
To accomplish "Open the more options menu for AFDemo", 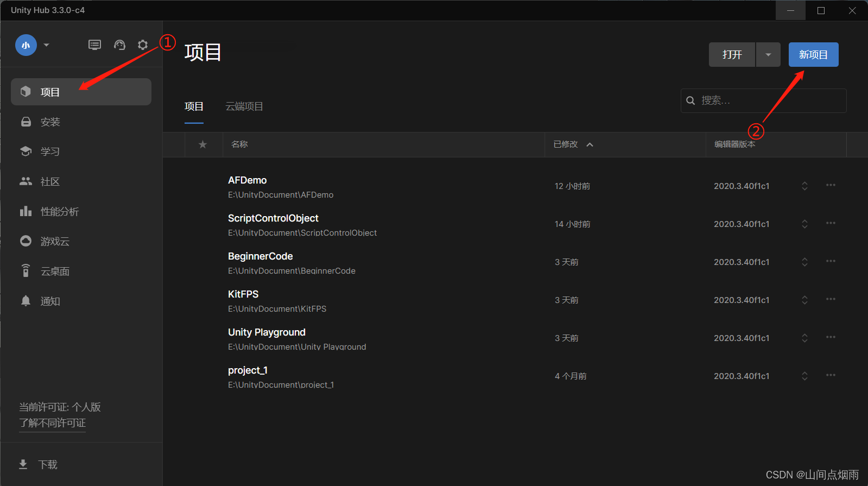I will click(x=831, y=185).
